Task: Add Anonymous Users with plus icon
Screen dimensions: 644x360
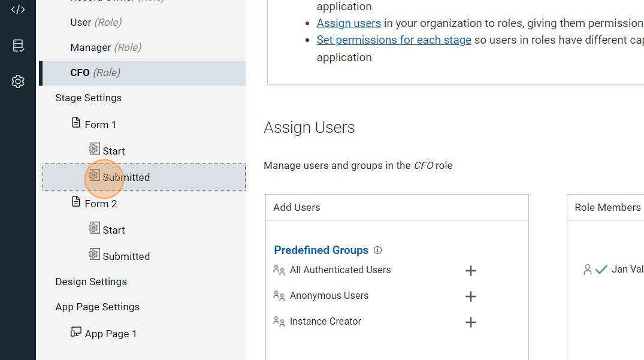Action: (x=471, y=297)
